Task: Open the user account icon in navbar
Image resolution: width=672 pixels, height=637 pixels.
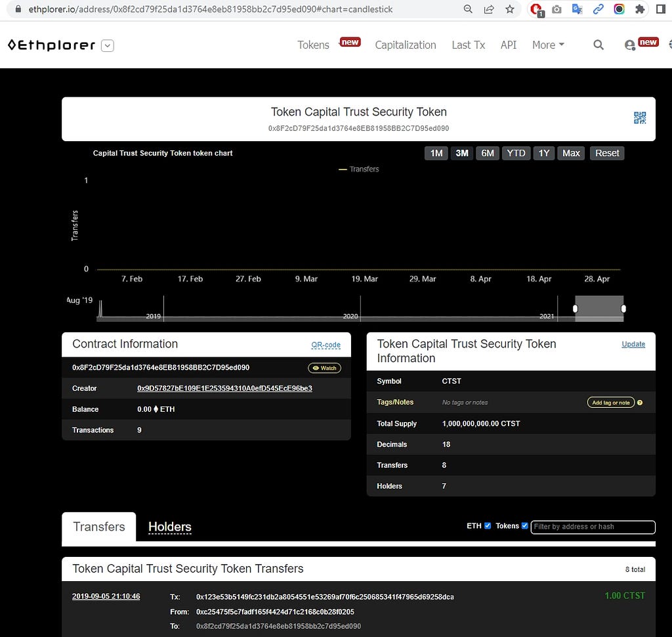Action: [x=629, y=45]
